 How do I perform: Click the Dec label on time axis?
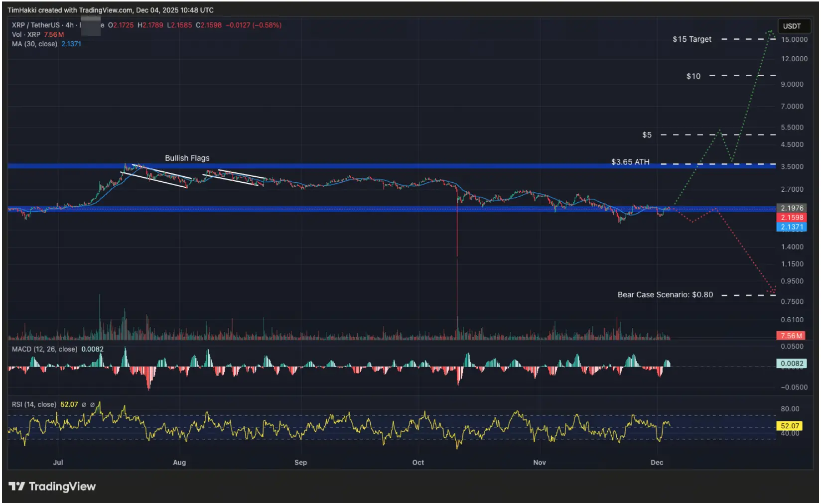pos(657,462)
